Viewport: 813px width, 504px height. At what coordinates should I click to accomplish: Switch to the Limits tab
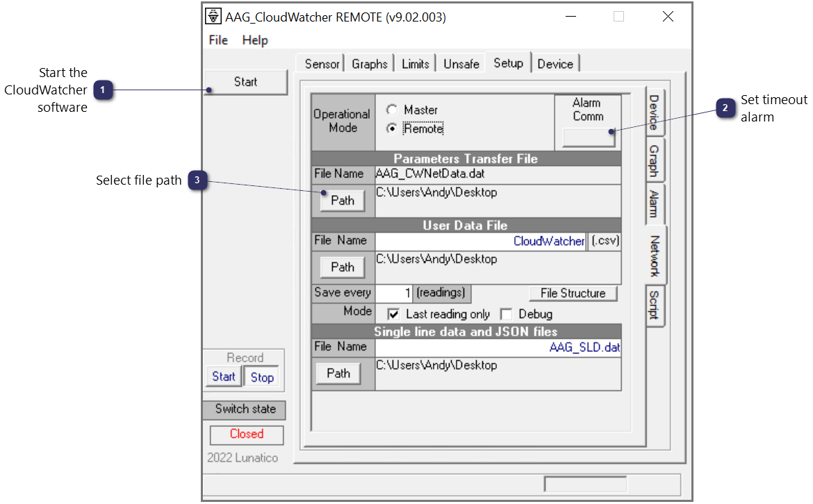click(416, 64)
